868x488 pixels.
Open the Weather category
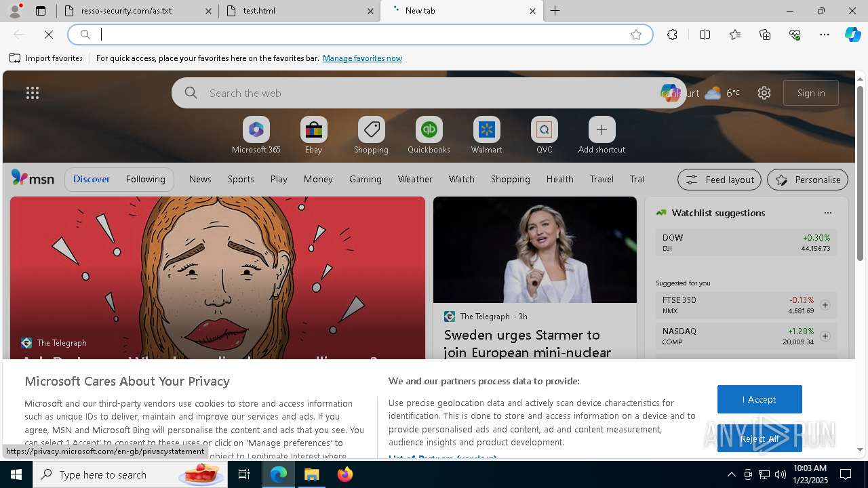pos(415,179)
